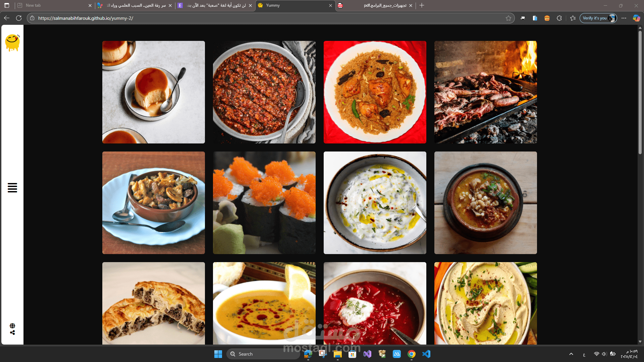Open the mushroom stew bowl on blue plate
This screenshot has height=362, width=644.
point(154,203)
